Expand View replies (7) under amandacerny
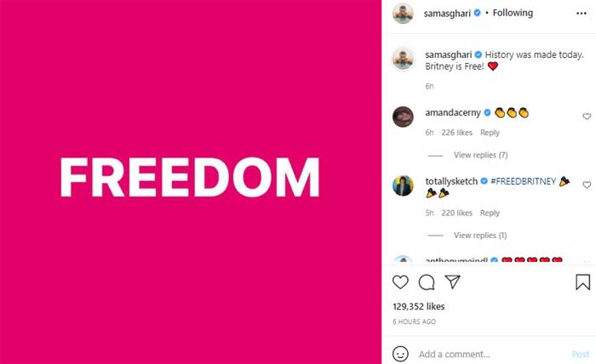 [480, 155]
